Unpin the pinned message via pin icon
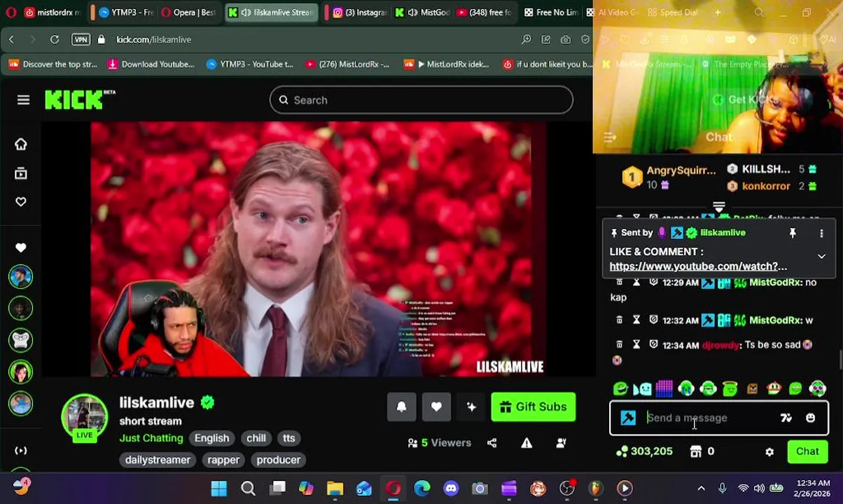843x504 pixels. (x=793, y=233)
